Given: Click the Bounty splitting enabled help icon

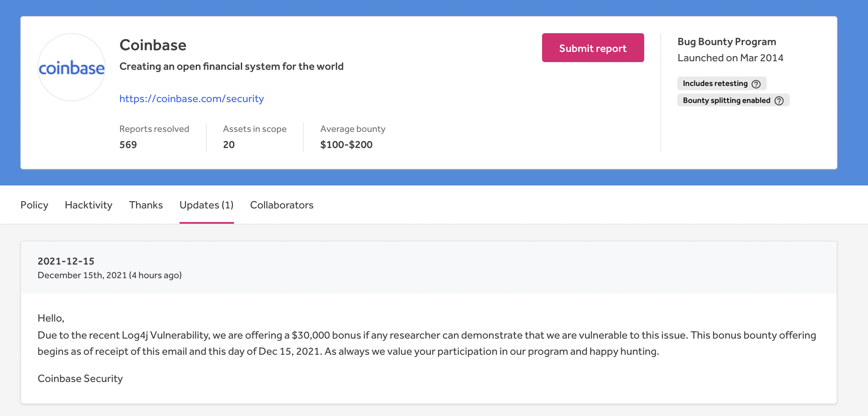Looking at the screenshot, I should pyautogui.click(x=779, y=100).
